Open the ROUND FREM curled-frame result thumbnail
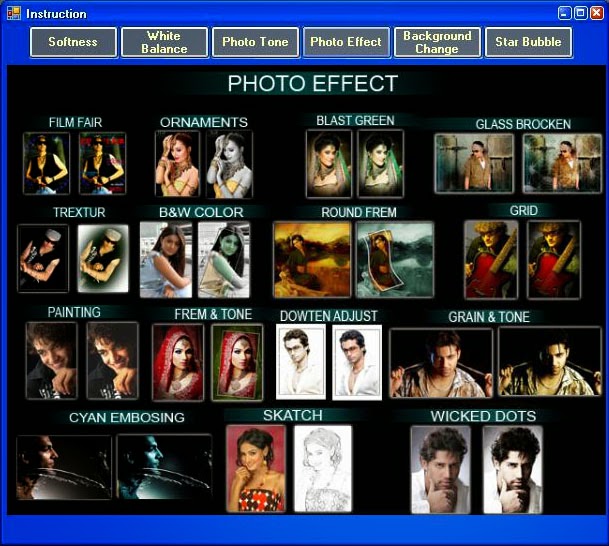Image resolution: width=609 pixels, height=546 pixels. 395,260
